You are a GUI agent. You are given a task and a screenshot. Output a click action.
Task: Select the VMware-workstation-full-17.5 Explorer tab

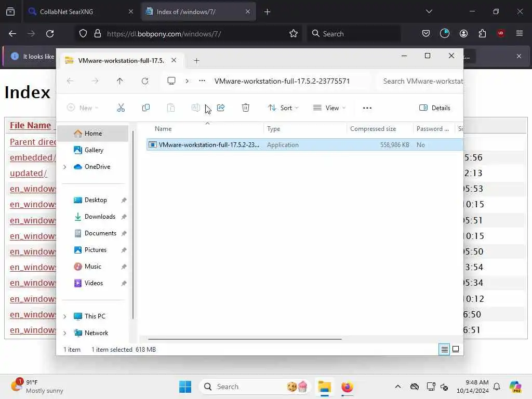121,60
